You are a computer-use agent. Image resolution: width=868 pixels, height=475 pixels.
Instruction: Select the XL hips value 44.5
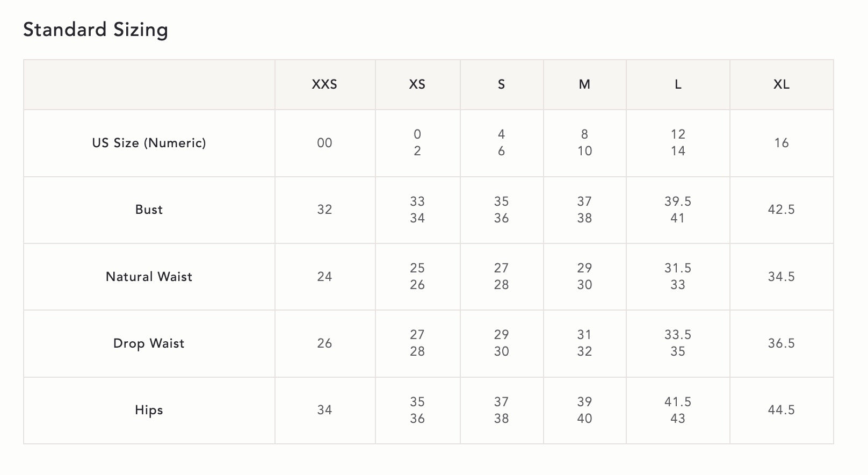point(781,410)
